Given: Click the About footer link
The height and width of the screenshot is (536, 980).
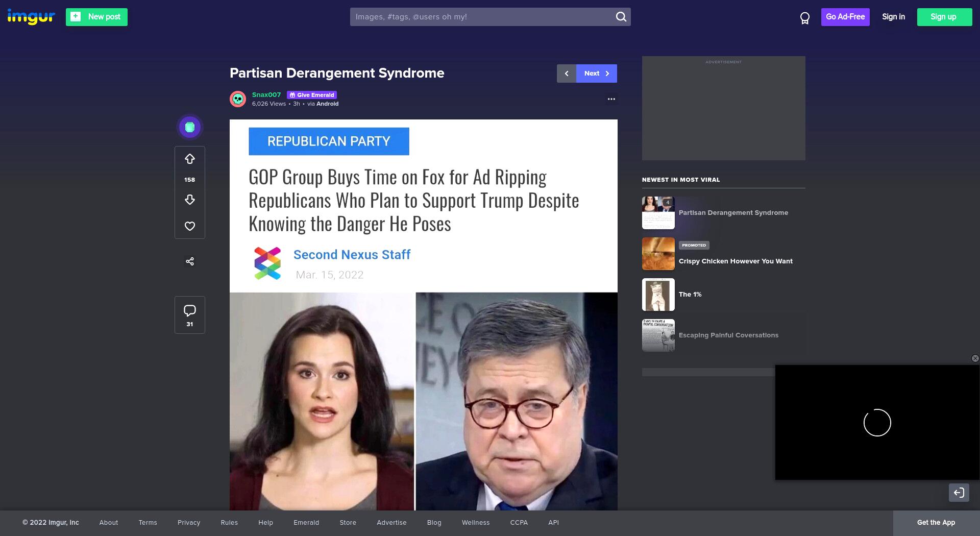Looking at the screenshot, I should pyautogui.click(x=109, y=523).
